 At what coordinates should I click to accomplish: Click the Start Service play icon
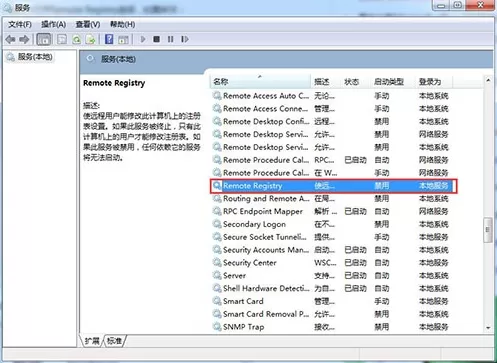click(143, 39)
